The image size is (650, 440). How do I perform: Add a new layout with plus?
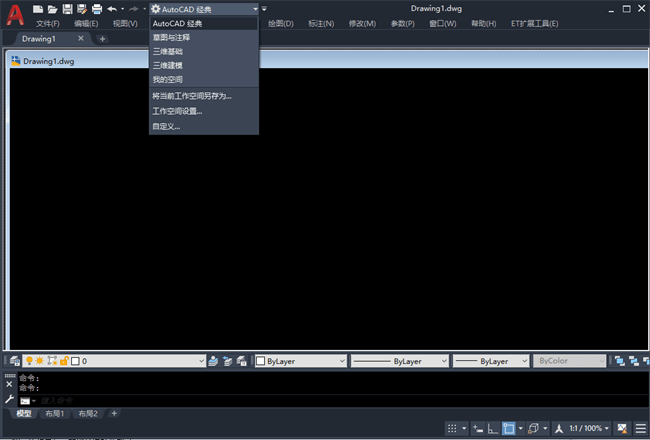tap(114, 413)
